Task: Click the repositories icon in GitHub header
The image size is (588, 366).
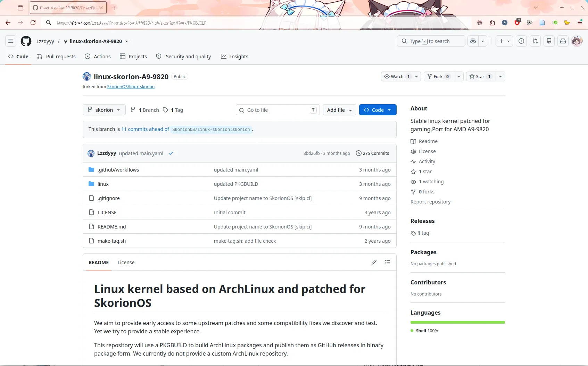Action: click(549, 41)
